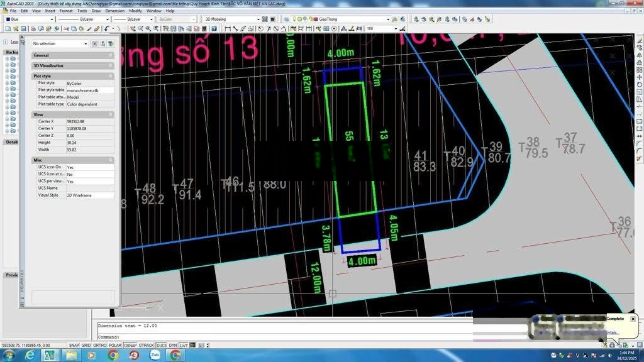Select the Linear dimension tool
This screenshot has width=644, height=362.
228,28
